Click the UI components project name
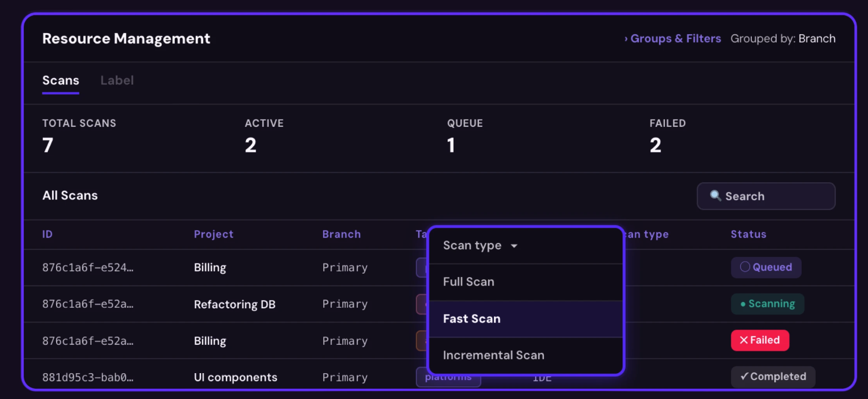 [235, 378]
